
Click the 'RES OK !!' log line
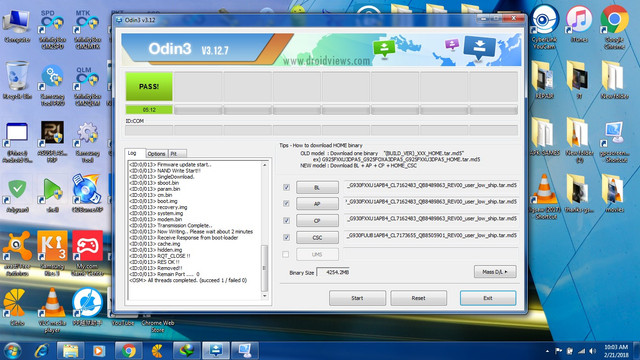click(154, 262)
